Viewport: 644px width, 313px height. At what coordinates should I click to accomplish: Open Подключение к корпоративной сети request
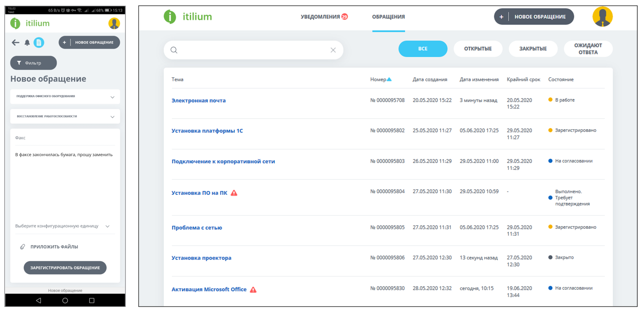pos(223,161)
